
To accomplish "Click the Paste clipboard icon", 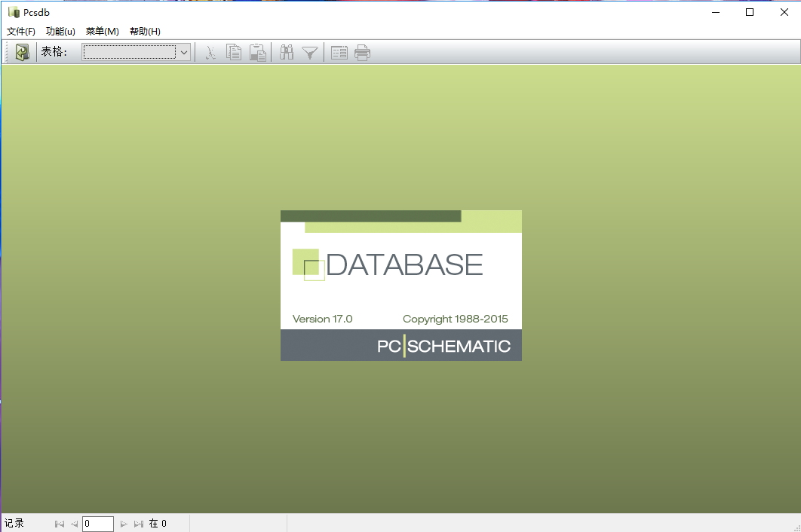I will point(258,52).
